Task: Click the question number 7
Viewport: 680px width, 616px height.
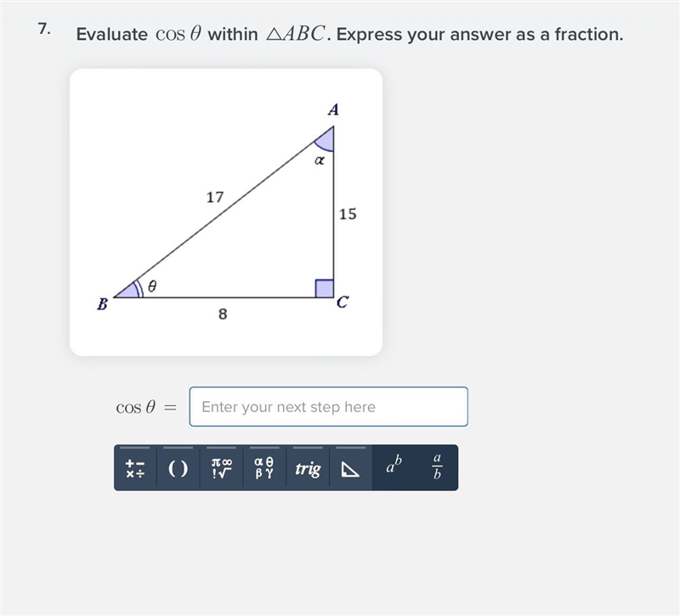Action: [x=44, y=29]
